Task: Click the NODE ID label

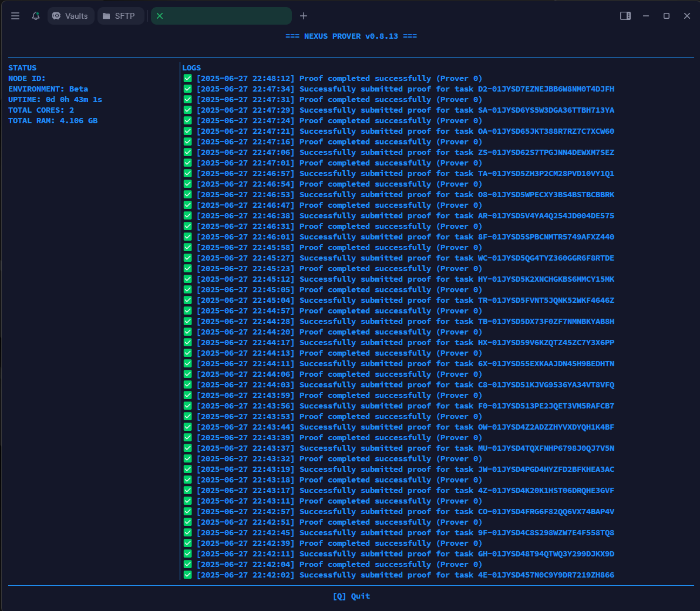Action: 27,79
